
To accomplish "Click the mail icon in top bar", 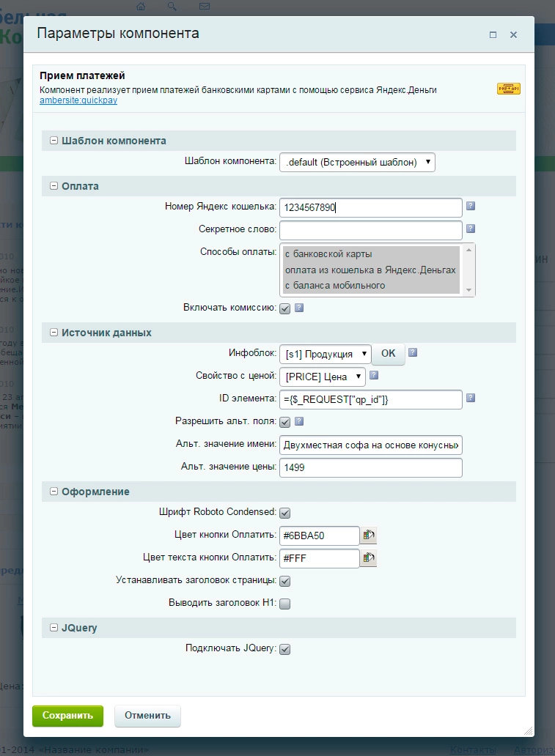I will pos(205,7).
